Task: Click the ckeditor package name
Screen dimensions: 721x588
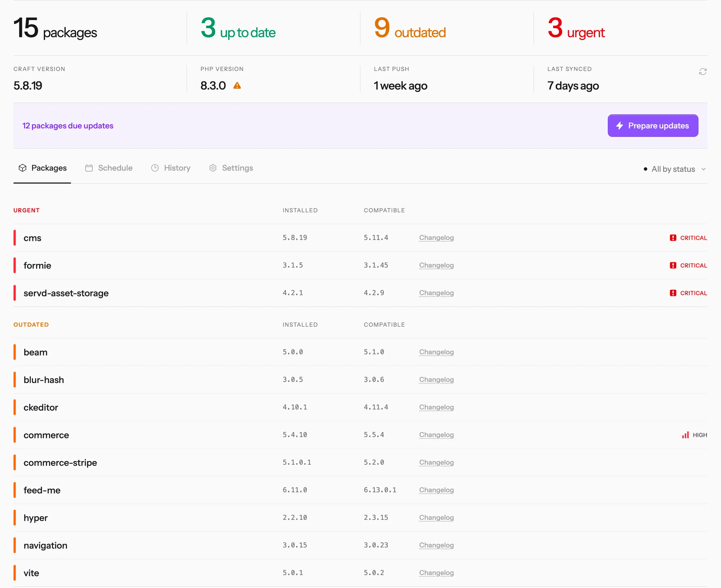Action: tap(41, 407)
